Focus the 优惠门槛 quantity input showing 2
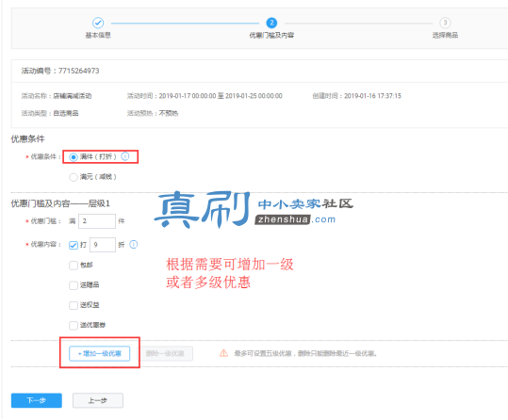Viewport: 508px width, 420px height. 97,221
